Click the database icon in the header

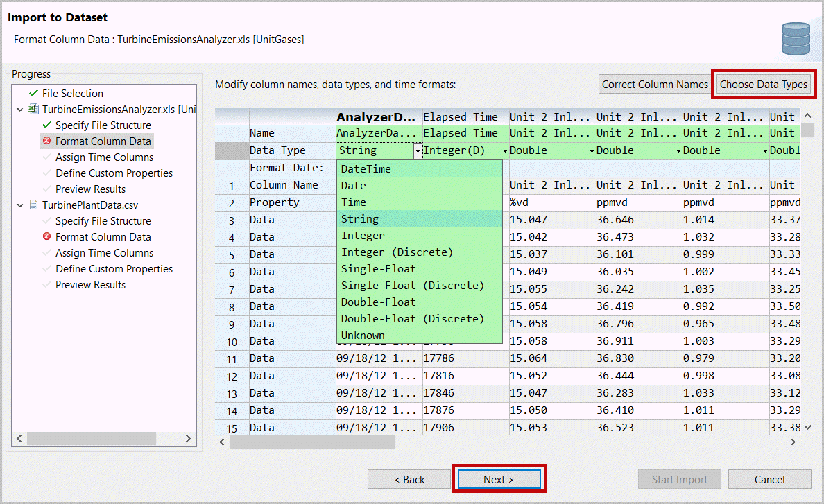point(795,39)
